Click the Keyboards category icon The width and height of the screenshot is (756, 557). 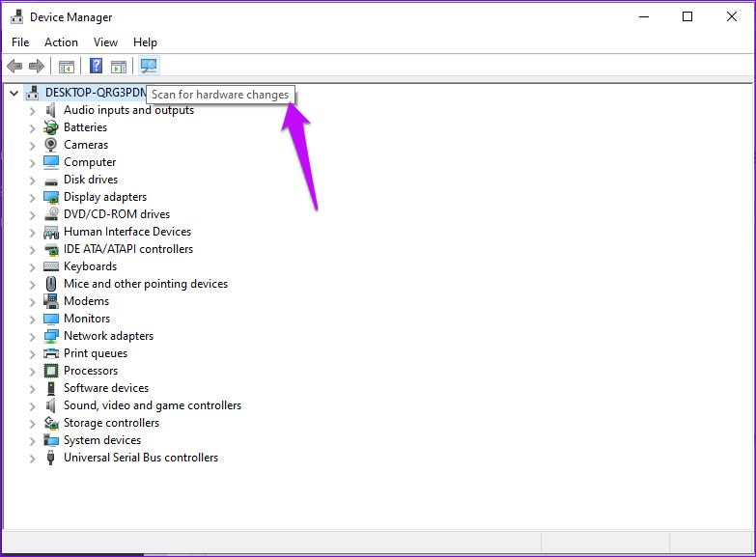(50, 266)
